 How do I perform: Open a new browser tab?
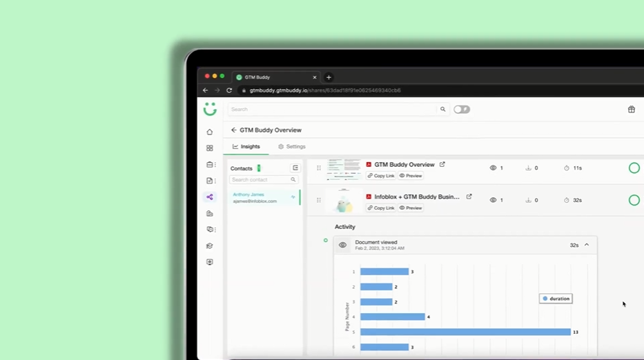pyautogui.click(x=329, y=77)
